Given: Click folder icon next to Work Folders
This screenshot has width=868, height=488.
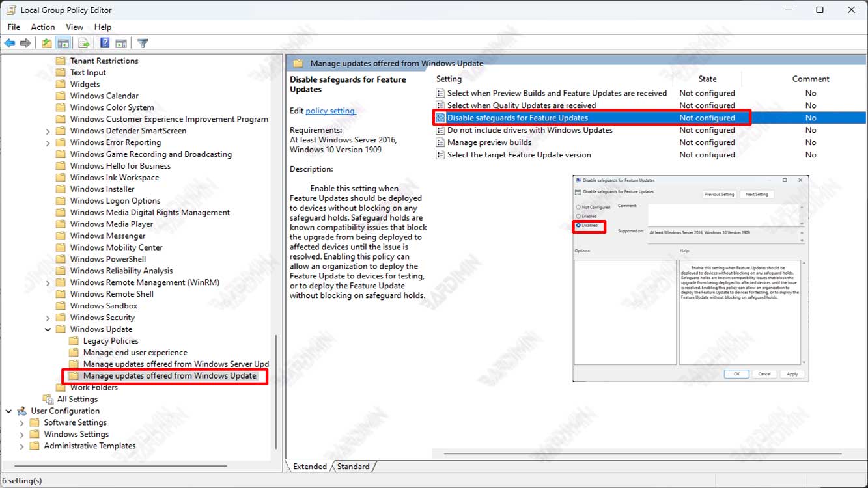Looking at the screenshot, I should [x=61, y=387].
